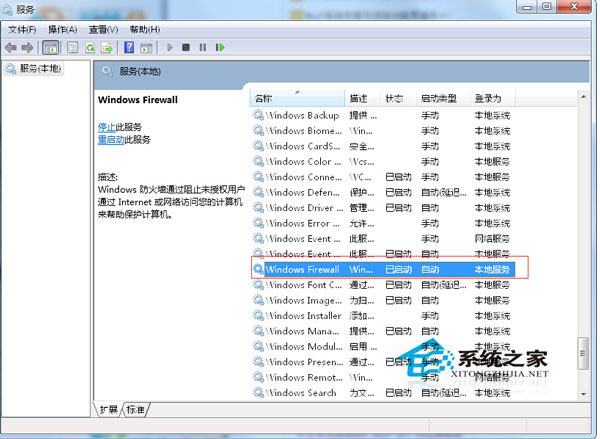Screen dimensions: 600x439
Task: Click the Refresh toolbar icon
Action: pos(90,48)
